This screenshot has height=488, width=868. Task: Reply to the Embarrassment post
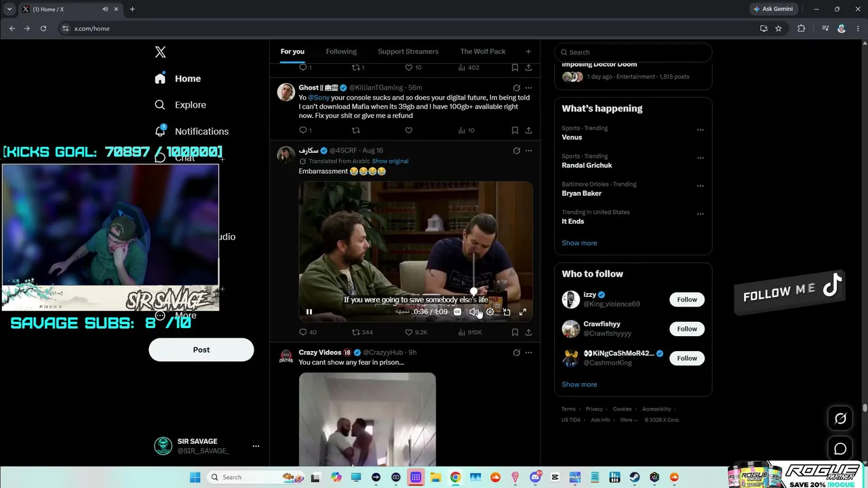(303, 332)
